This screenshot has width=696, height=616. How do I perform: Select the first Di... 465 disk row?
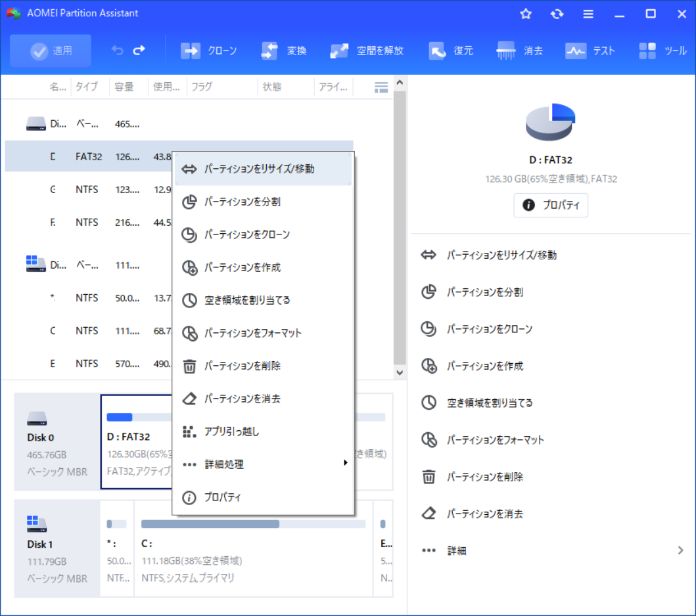(x=179, y=123)
